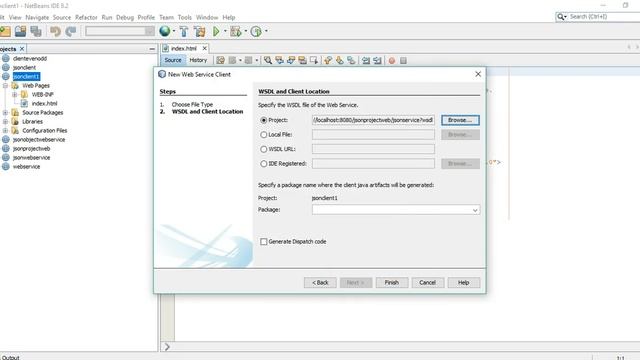Expand the Source Packages node
Image resolution: width=640 pixels, height=360 pixels.
5,113
